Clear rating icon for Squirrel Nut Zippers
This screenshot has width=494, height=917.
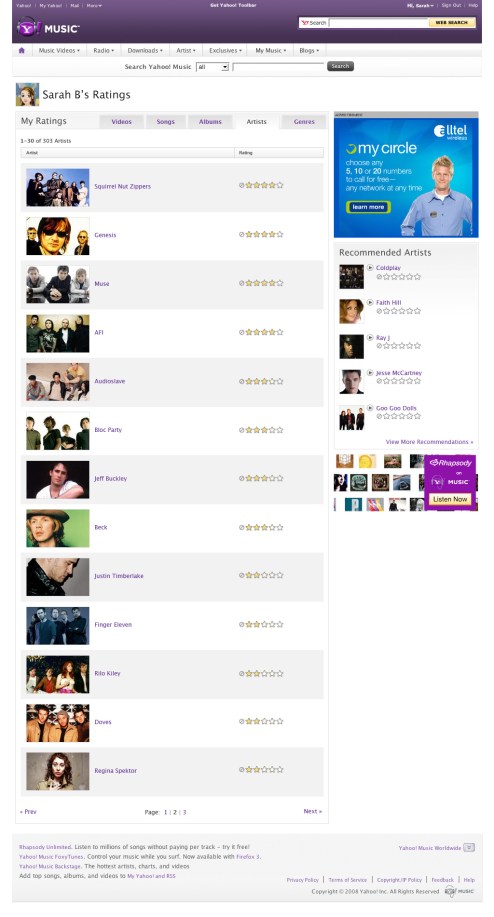(x=241, y=185)
